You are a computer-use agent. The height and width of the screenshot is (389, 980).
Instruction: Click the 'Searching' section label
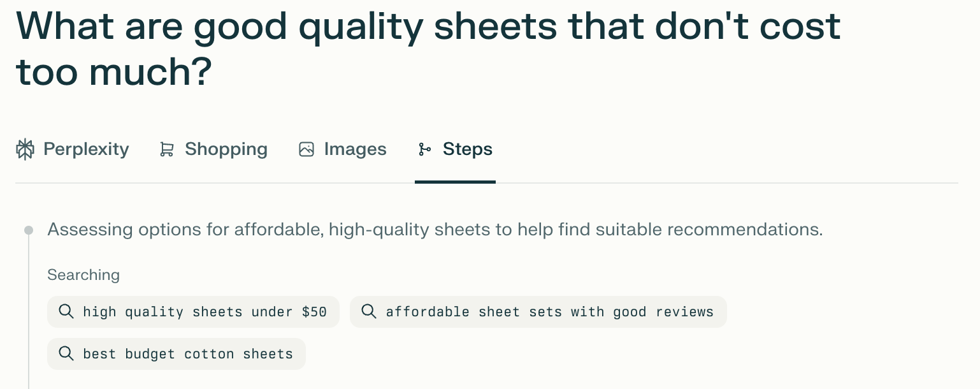point(83,275)
